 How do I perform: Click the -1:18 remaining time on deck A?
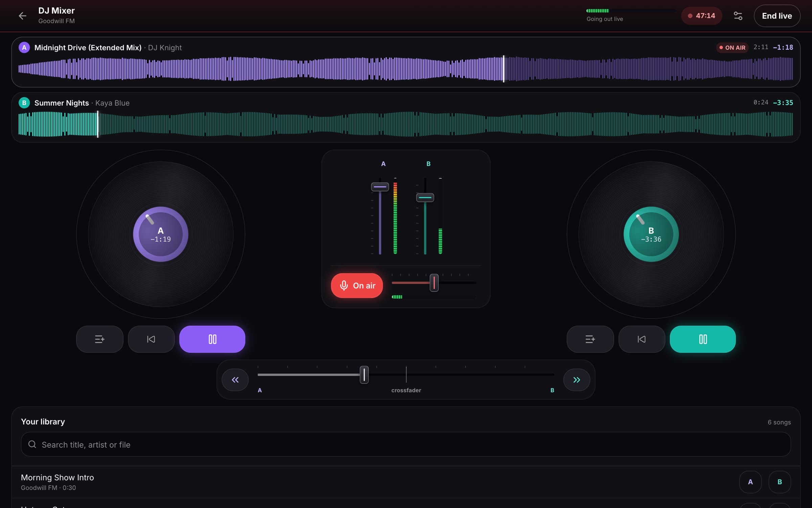(783, 47)
